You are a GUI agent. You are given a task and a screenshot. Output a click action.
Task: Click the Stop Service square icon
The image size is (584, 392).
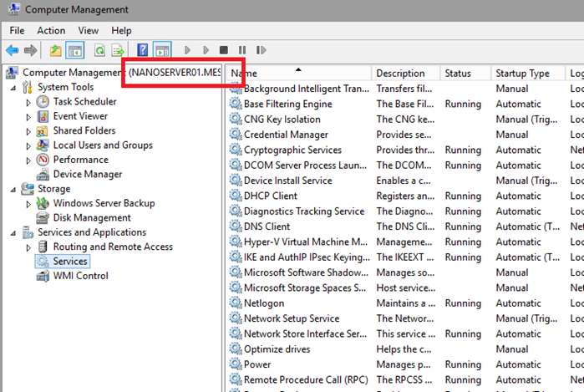point(223,50)
